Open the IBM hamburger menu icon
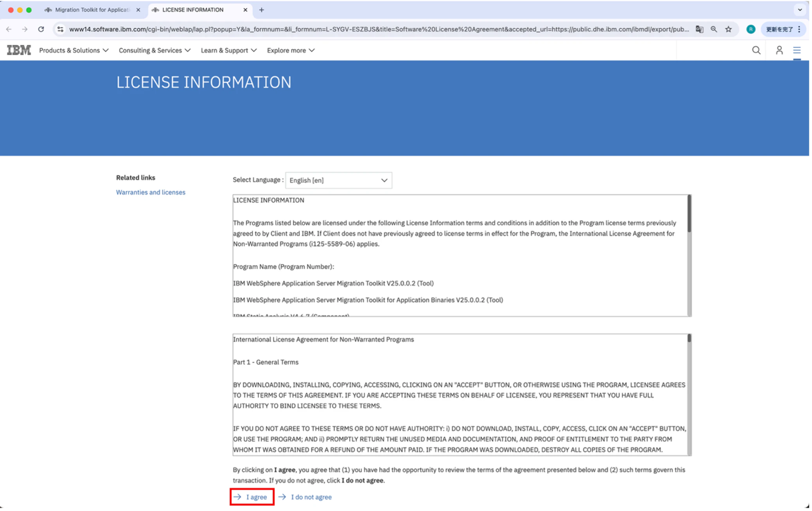The height and width of the screenshot is (511, 812). [797, 50]
